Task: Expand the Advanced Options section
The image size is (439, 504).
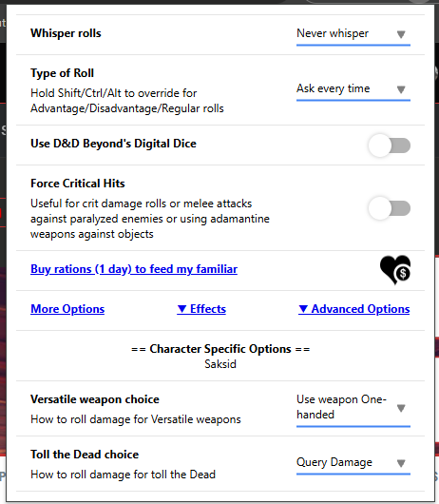Action: pyautogui.click(x=353, y=309)
